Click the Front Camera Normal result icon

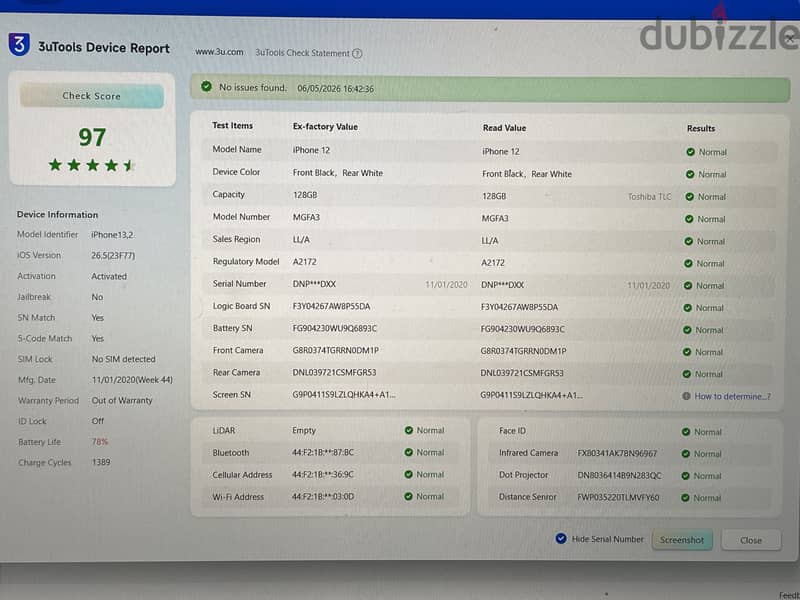(687, 352)
